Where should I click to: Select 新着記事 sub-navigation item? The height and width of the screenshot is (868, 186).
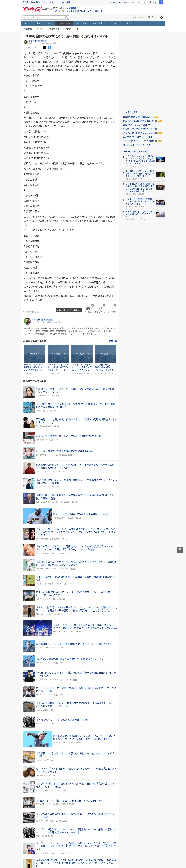28,29
